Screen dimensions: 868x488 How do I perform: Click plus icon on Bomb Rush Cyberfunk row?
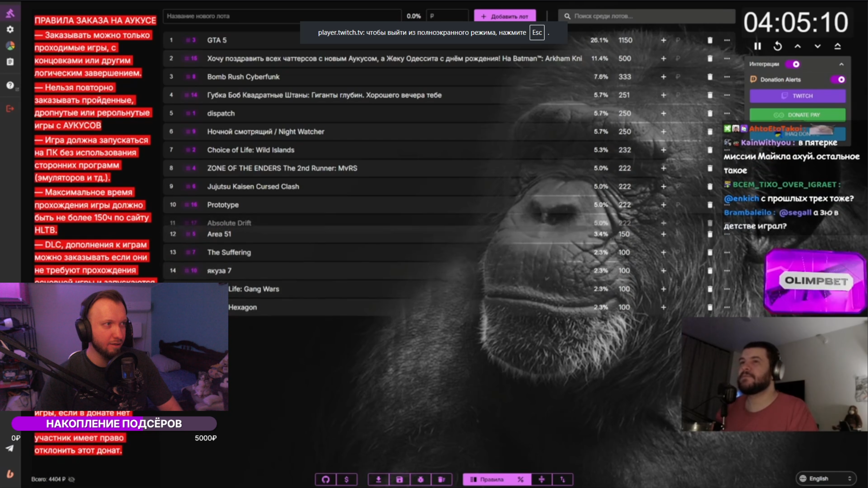tap(664, 77)
